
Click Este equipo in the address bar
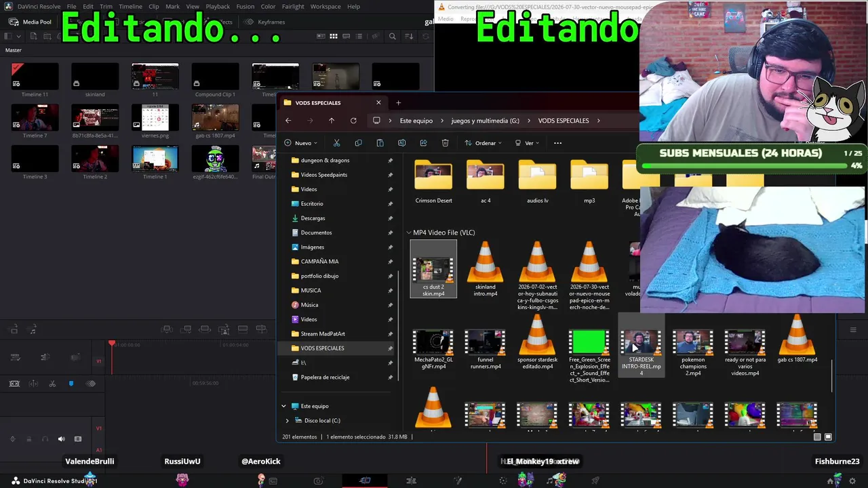(x=416, y=121)
